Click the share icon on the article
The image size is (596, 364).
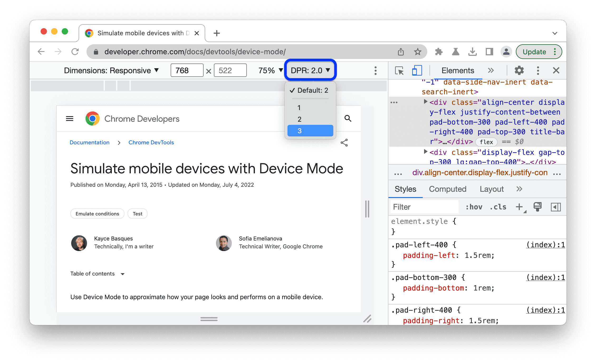(344, 142)
